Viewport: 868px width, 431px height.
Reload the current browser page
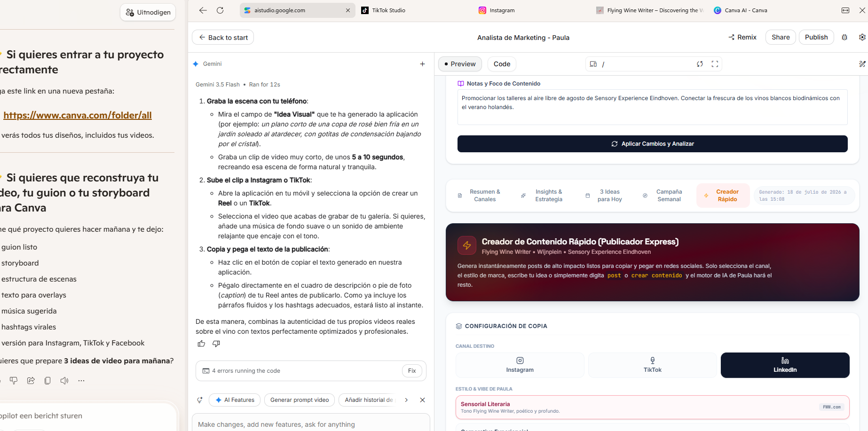(x=220, y=10)
